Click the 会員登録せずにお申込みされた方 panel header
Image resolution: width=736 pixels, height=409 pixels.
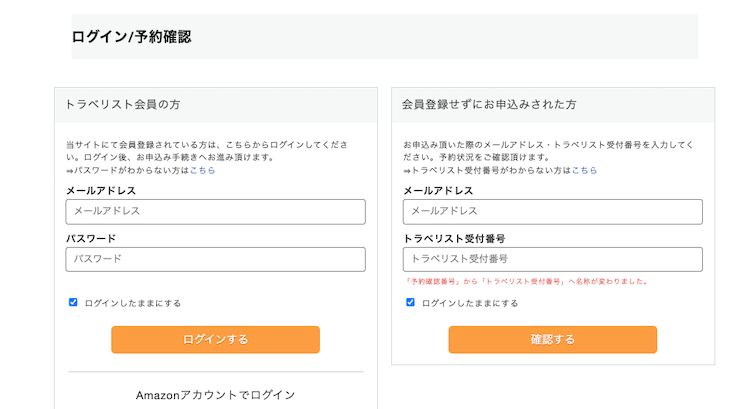point(489,105)
